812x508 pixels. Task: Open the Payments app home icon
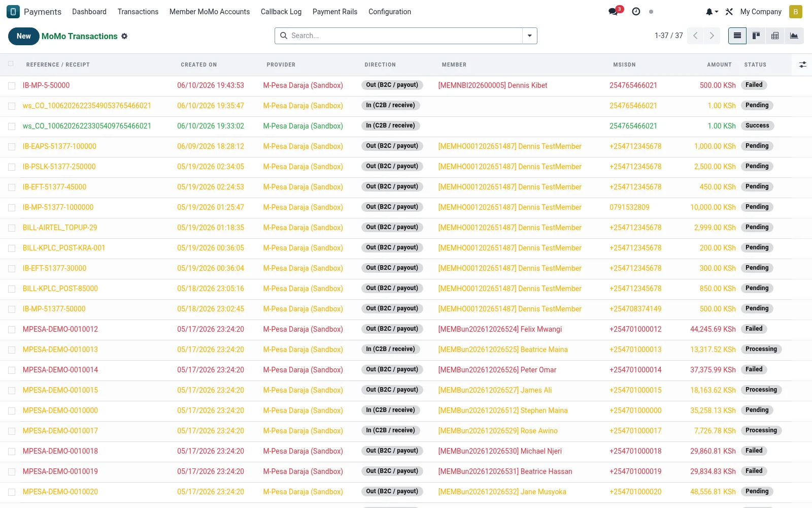pos(13,12)
